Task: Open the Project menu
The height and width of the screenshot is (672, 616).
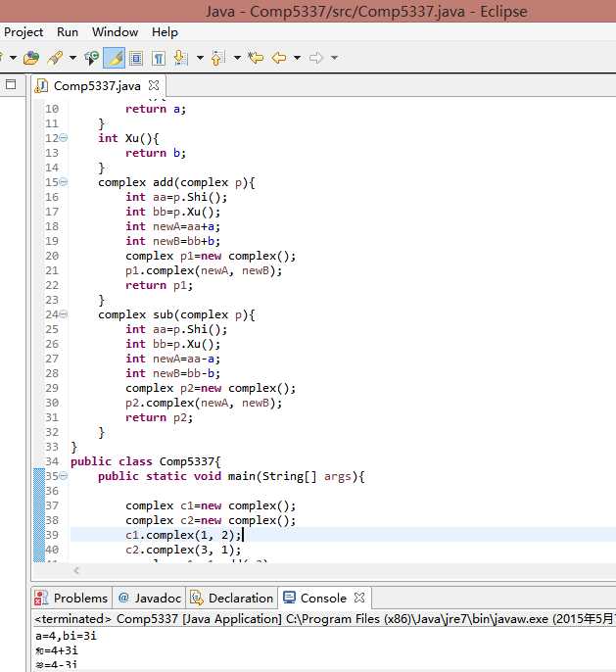Action: [x=24, y=32]
